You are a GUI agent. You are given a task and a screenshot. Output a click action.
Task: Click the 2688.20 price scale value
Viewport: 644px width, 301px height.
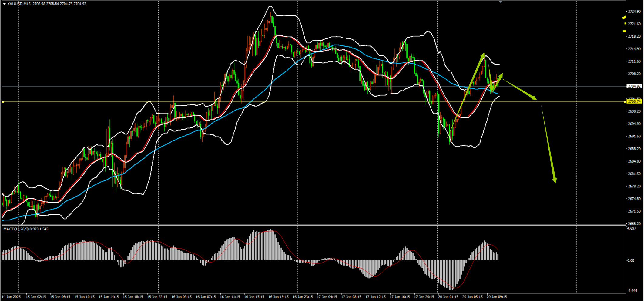pos(634,149)
